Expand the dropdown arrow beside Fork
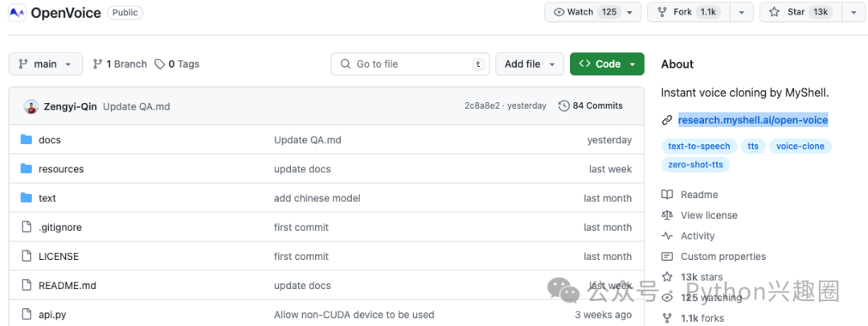The image size is (868, 326). click(742, 12)
